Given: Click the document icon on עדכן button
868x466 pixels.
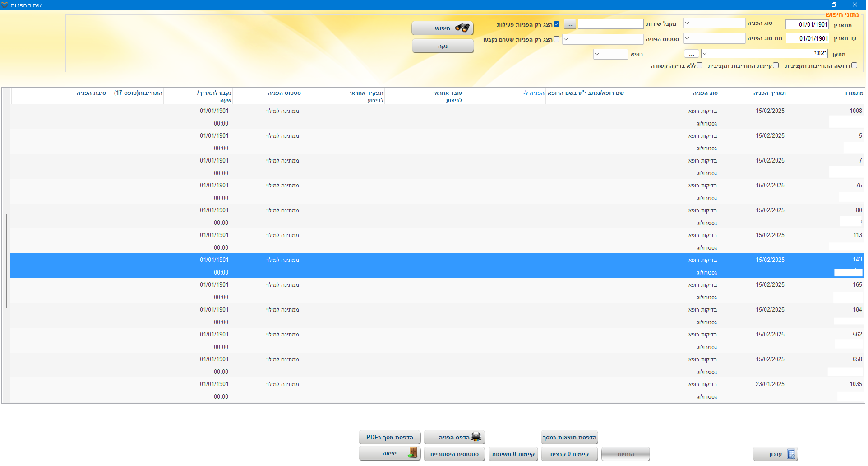Looking at the screenshot, I should click(791, 454).
